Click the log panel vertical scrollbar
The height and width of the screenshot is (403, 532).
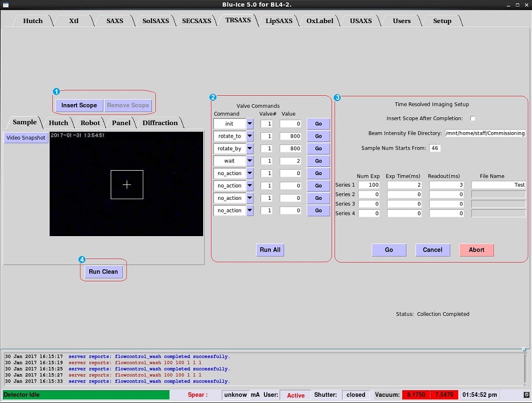point(527,368)
